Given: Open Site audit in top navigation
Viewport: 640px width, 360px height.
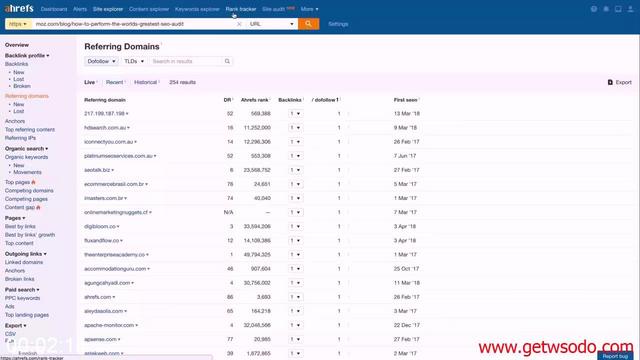Looking at the screenshot, I should coord(273,9).
